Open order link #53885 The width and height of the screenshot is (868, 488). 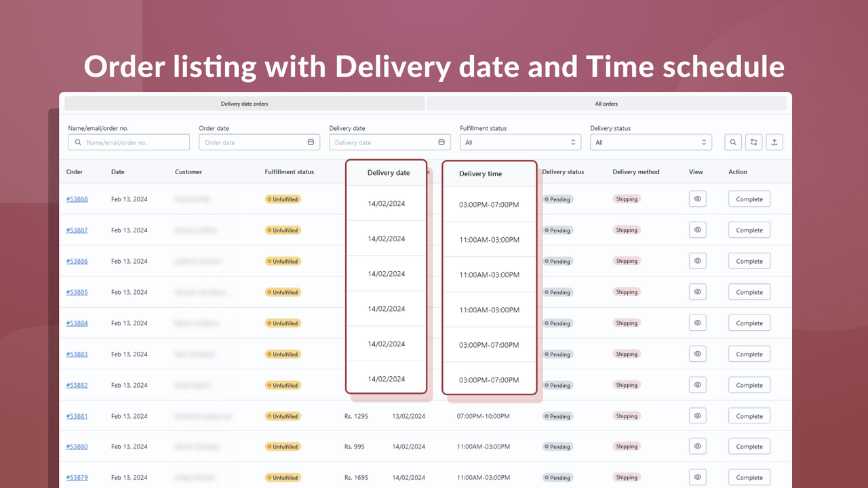pyautogui.click(x=77, y=293)
